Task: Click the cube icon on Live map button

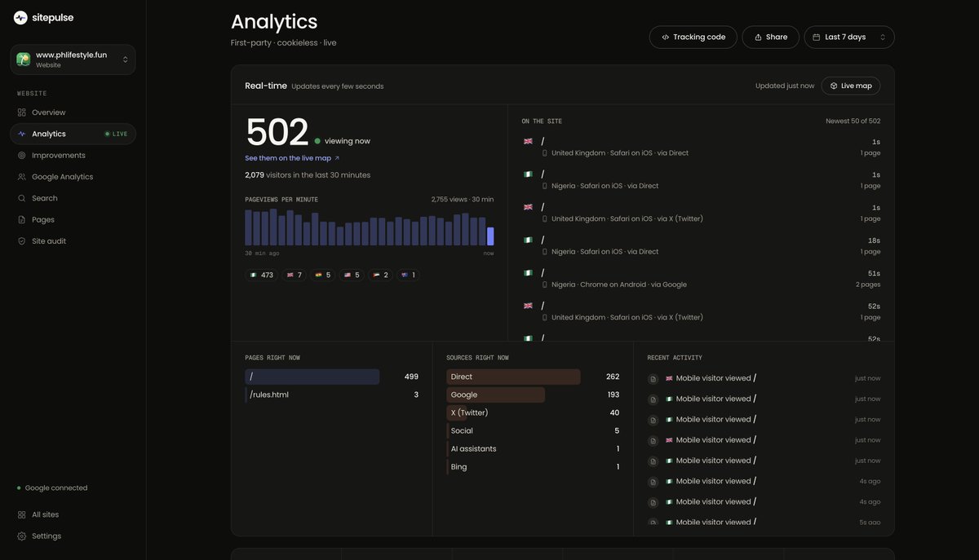Action: click(x=834, y=86)
